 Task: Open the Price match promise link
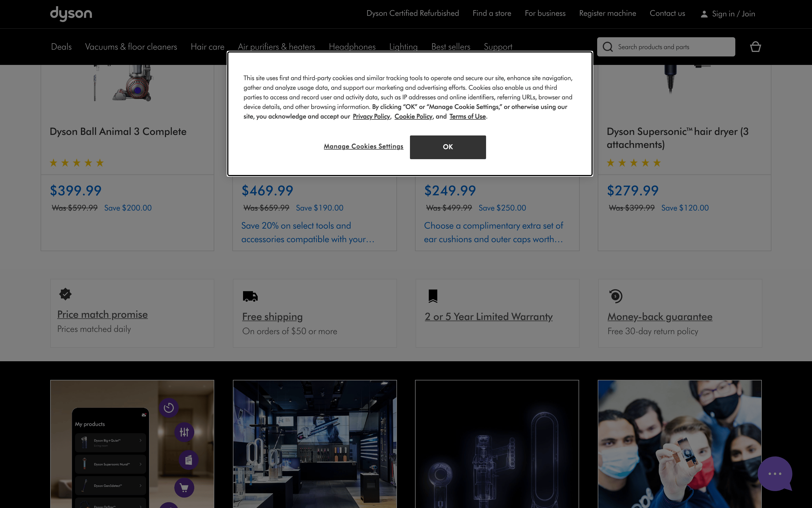point(102,314)
